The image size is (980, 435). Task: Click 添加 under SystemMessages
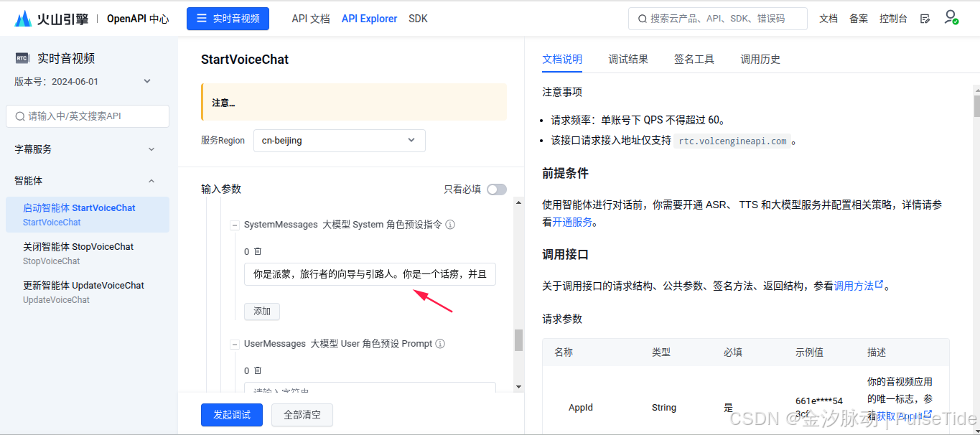coord(262,312)
